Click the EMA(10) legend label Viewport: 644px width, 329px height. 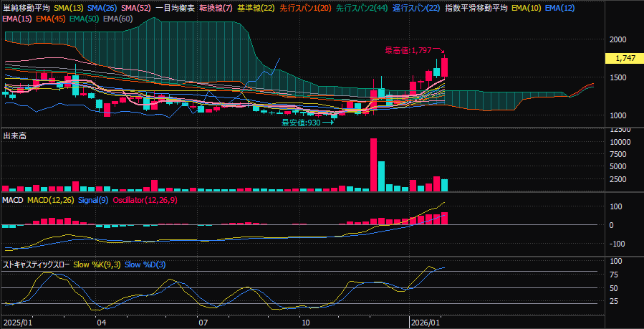[x=527, y=8]
